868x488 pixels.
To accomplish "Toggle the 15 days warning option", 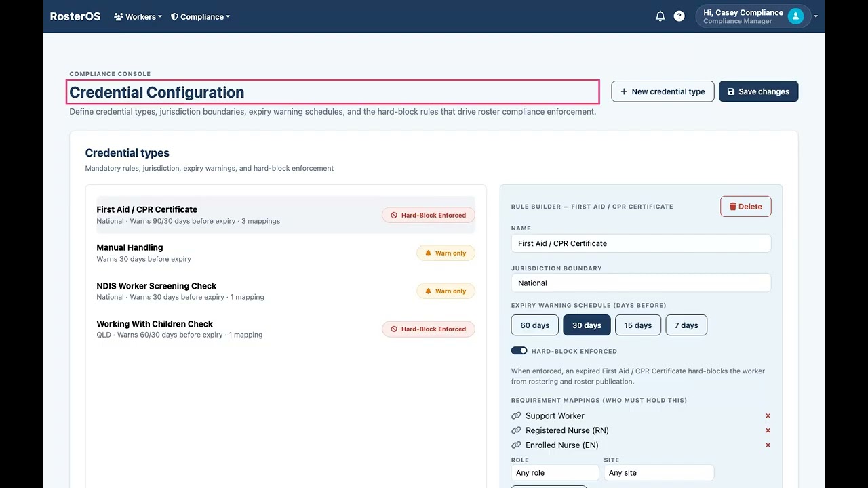I will (638, 325).
